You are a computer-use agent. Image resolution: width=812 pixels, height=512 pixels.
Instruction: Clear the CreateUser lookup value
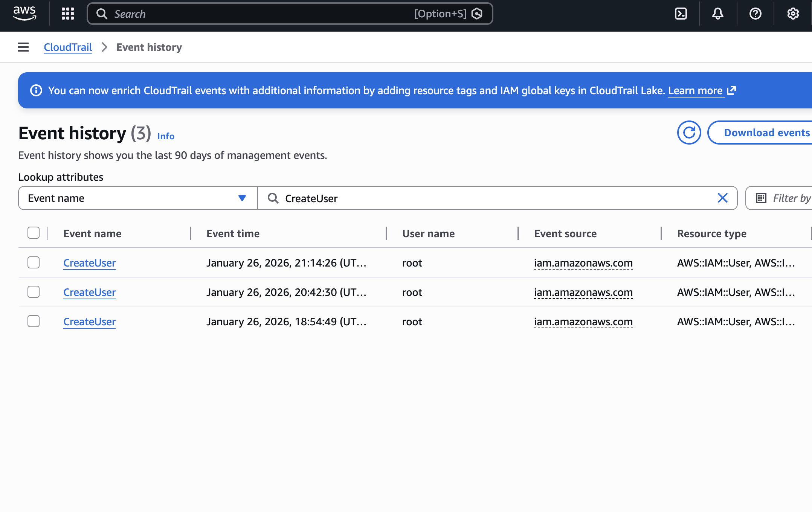[x=722, y=198]
